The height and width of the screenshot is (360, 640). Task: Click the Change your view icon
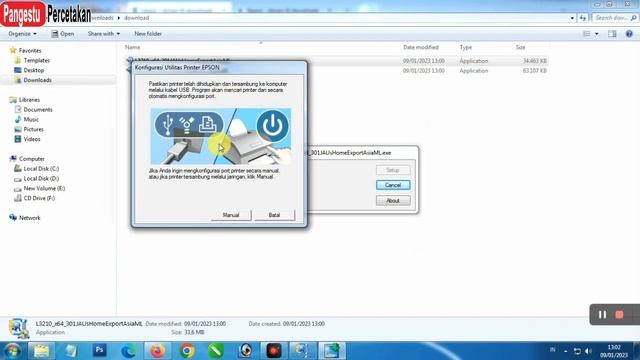click(587, 34)
